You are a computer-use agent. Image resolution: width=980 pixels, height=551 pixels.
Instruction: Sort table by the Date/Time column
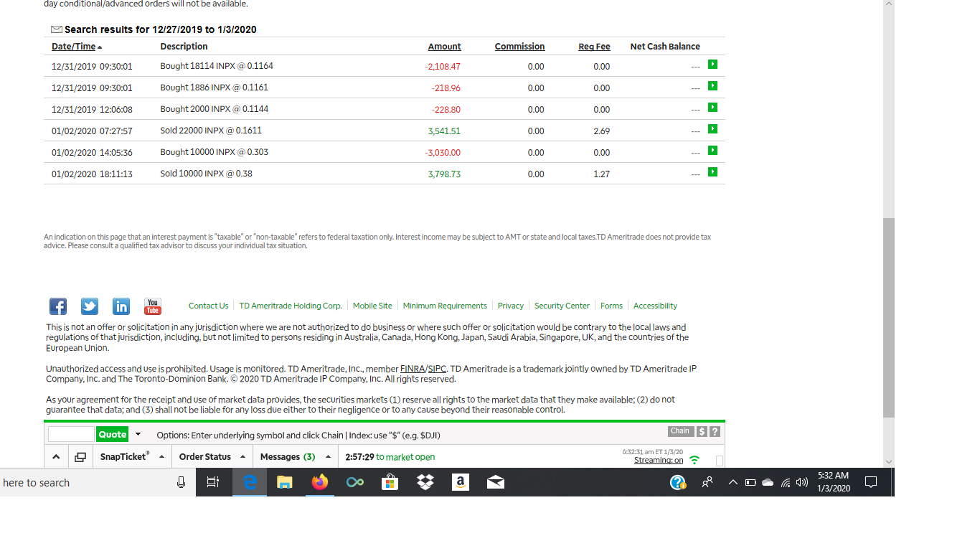pyautogui.click(x=73, y=47)
